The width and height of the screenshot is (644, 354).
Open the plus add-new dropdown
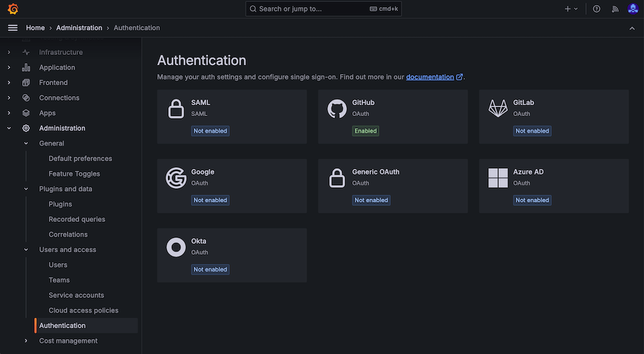(571, 9)
